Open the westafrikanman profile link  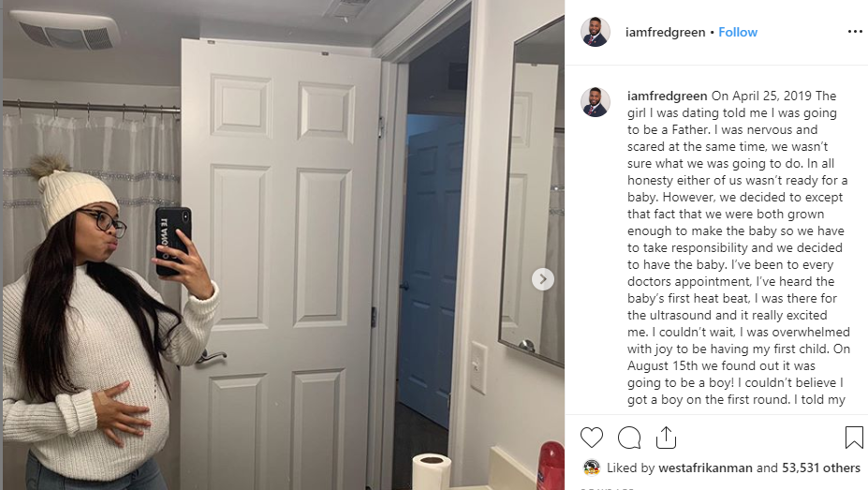pos(705,468)
